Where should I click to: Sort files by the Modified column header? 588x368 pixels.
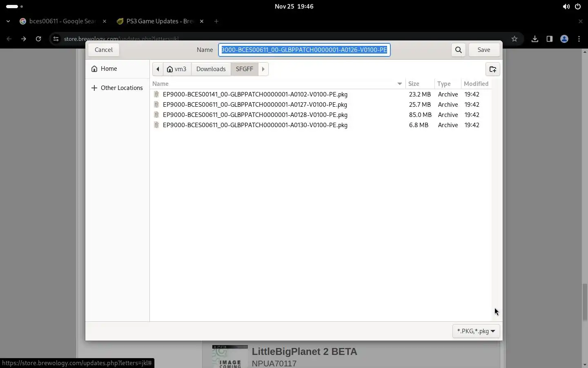pyautogui.click(x=476, y=84)
